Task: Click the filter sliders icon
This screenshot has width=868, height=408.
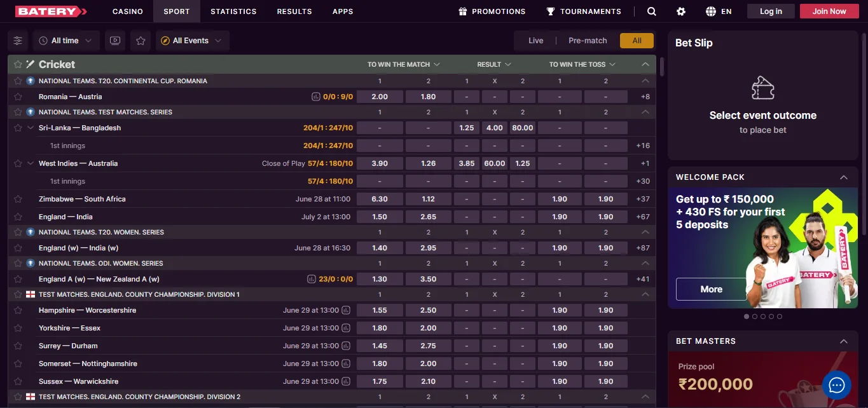Action: (x=18, y=41)
